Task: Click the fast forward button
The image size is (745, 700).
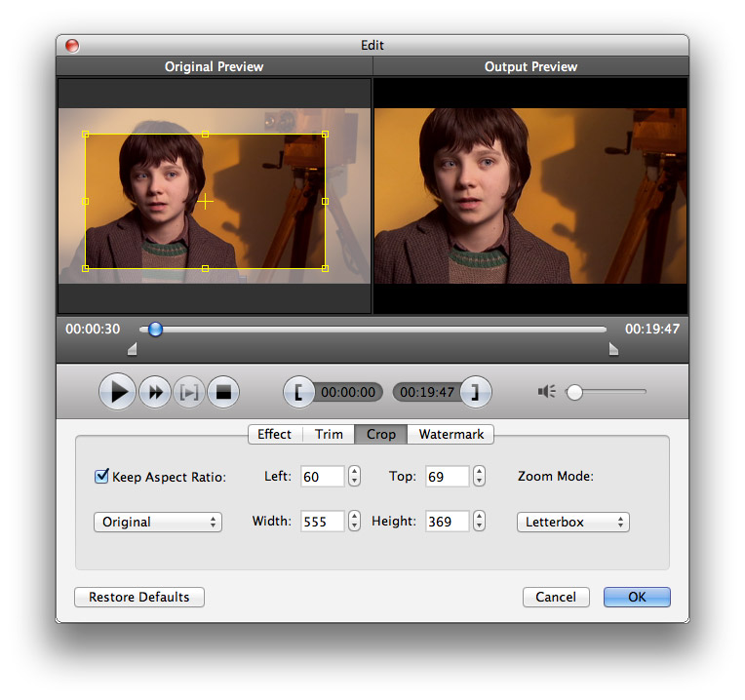Action: click(154, 392)
